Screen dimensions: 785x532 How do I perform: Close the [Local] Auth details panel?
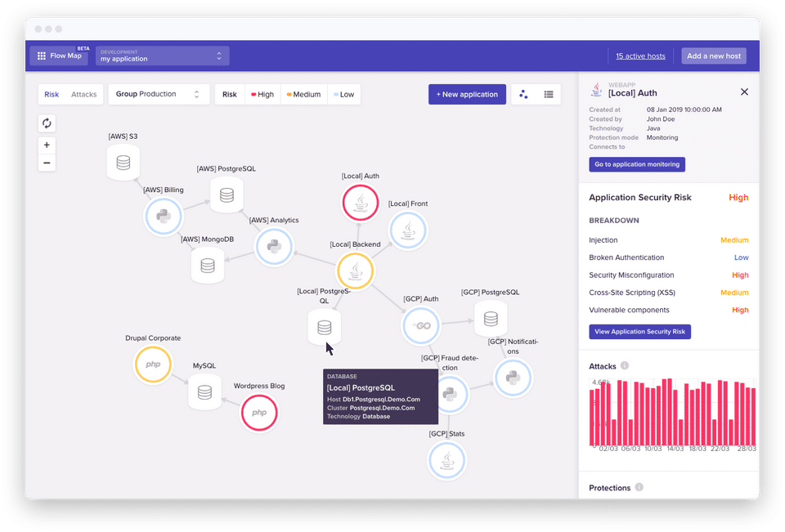click(x=744, y=92)
